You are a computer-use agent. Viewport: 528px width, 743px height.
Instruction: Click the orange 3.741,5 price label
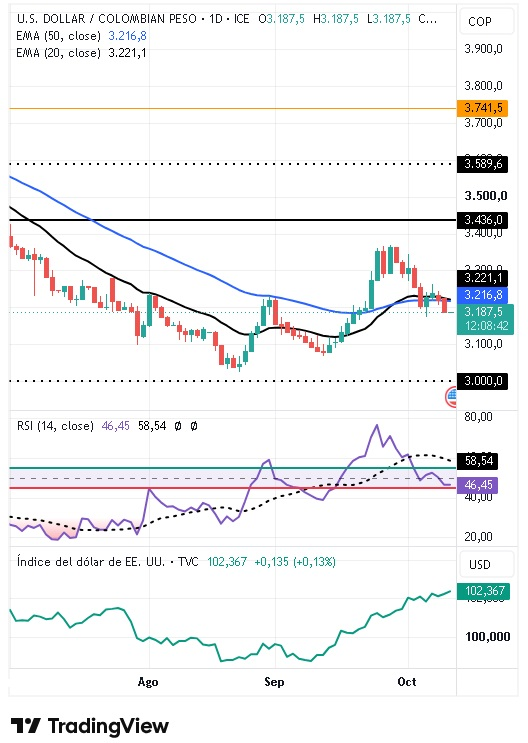[x=482, y=108]
